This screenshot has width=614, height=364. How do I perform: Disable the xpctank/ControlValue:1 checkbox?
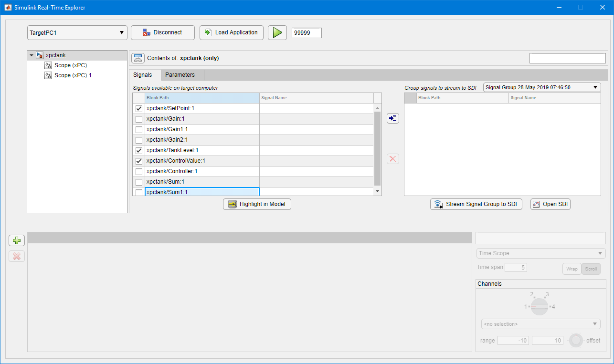[x=139, y=161]
